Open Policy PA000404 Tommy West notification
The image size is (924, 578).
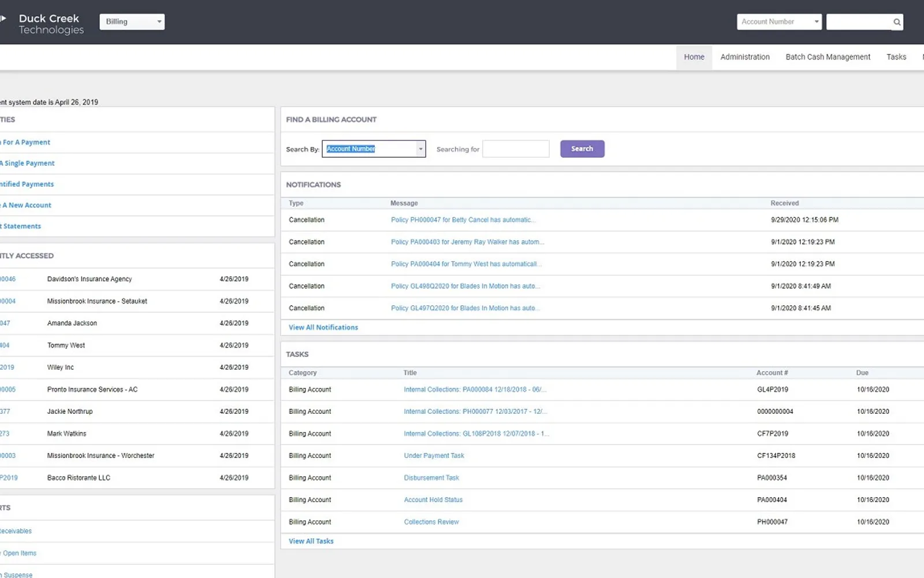click(x=465, y=264)
